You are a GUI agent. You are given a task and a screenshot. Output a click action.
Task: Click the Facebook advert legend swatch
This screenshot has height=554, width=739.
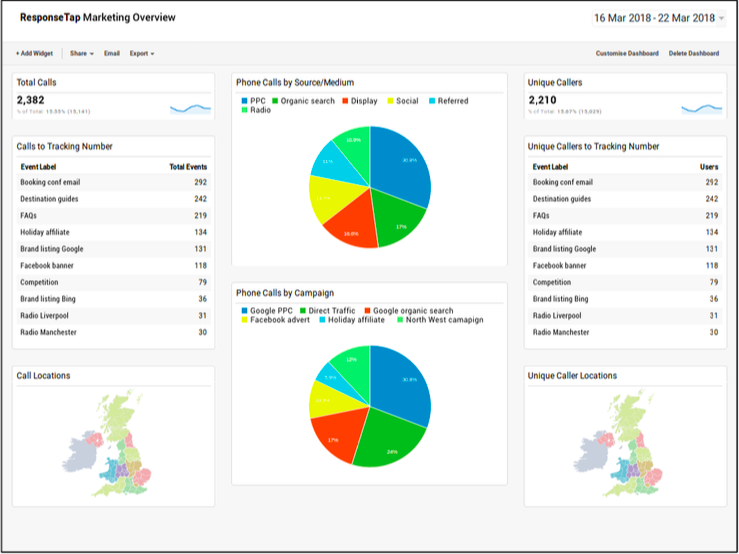[x=244, y=320]
